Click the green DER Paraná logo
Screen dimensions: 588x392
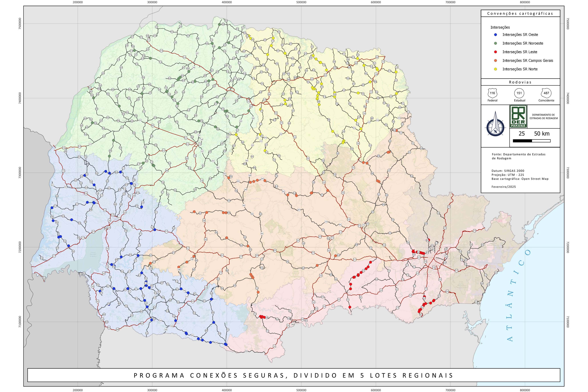[518, 117]
